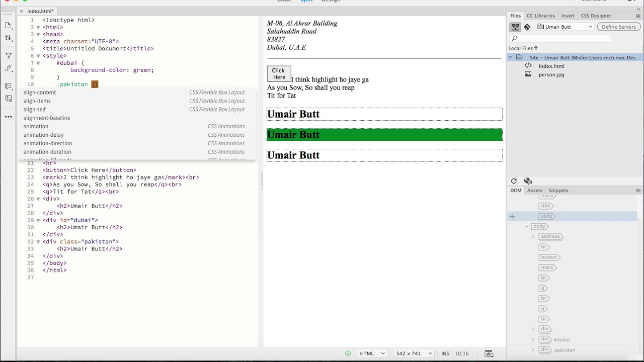Open the DOM panel options menu icon
The width and height of the screenshot is (644, 362).
click(x=638, y=191)
